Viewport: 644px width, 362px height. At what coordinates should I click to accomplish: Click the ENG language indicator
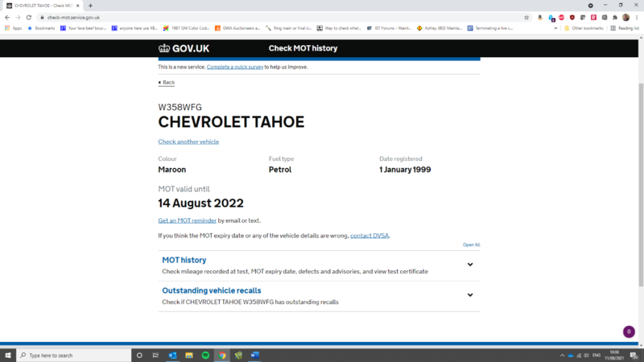click(x=597, y=356)
